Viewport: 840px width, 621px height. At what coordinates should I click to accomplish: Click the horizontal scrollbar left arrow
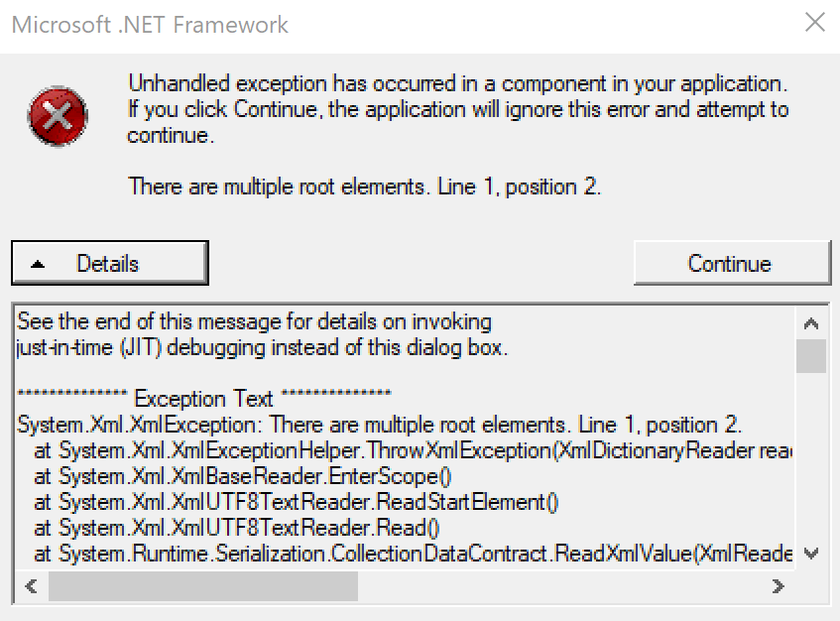click(x=31, y=586)
